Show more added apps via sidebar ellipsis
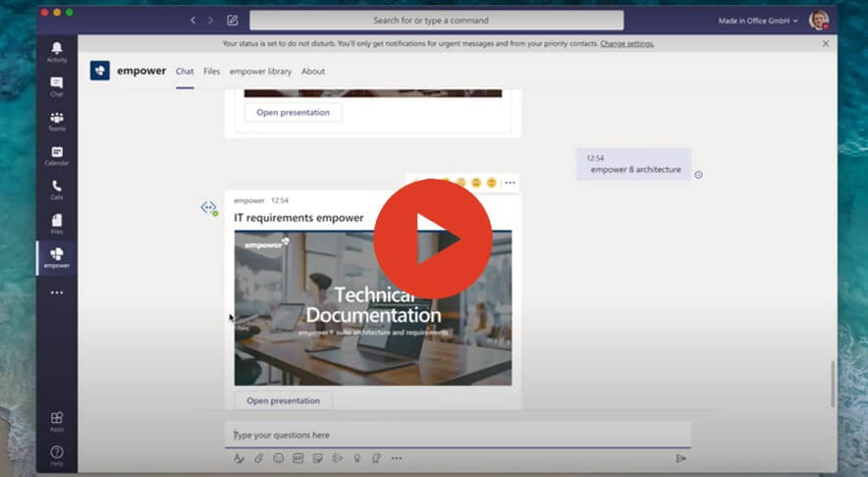Image resolution: width=868 pixels, height=477 pixels. pyautogui.click(x=57, y=292)
